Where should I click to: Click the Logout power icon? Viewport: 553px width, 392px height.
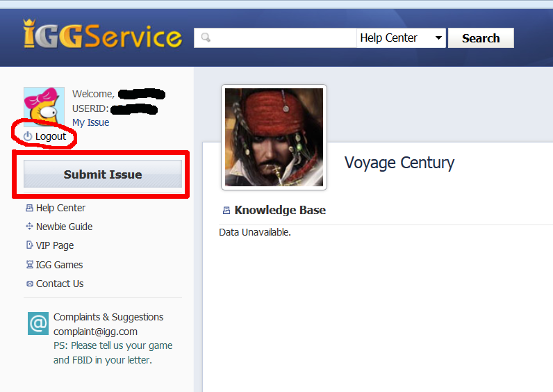click(28, 136)
